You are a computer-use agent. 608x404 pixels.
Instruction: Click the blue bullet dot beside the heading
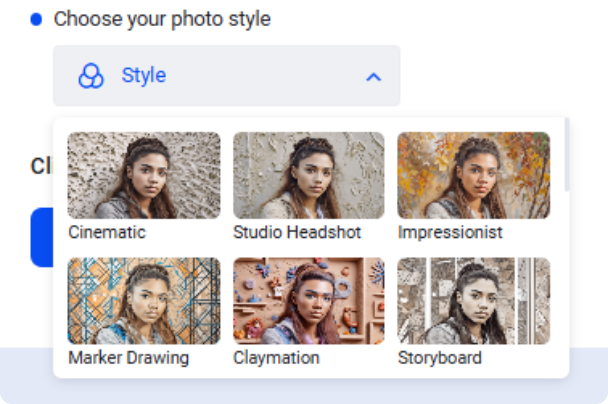[x=37, y=19]
